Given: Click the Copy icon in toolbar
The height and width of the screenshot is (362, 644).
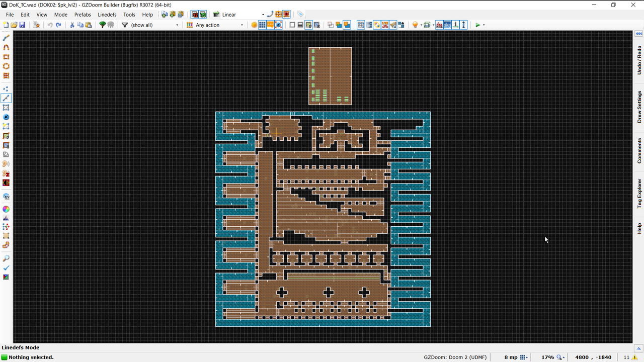Looking at the screenshot, I should pos(80,25).
